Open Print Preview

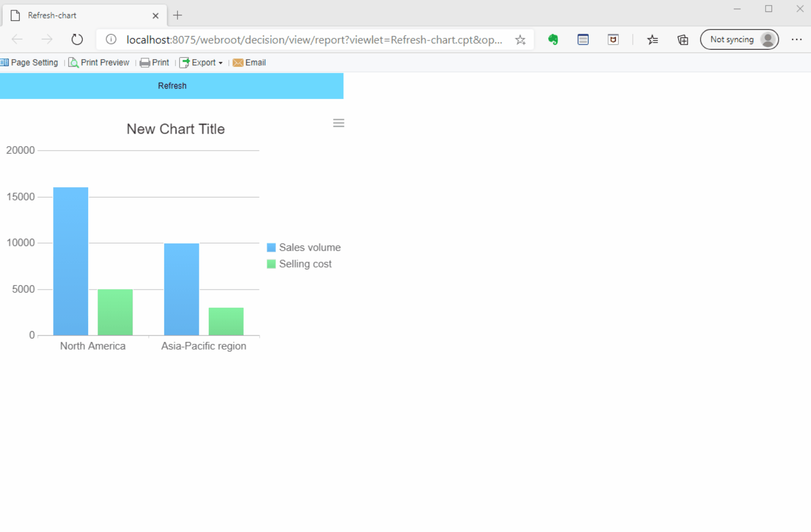point(99,62)
